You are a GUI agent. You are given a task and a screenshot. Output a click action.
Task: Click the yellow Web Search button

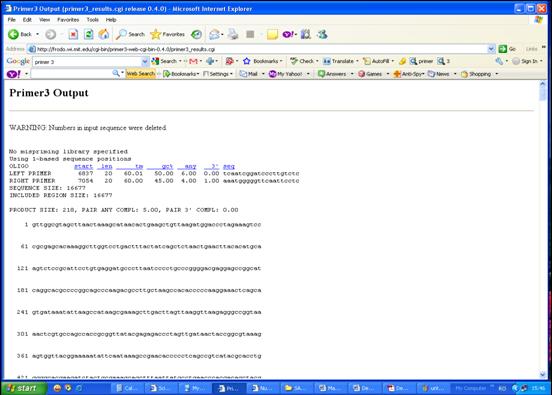pyautogui.click(x=140, y=74)
